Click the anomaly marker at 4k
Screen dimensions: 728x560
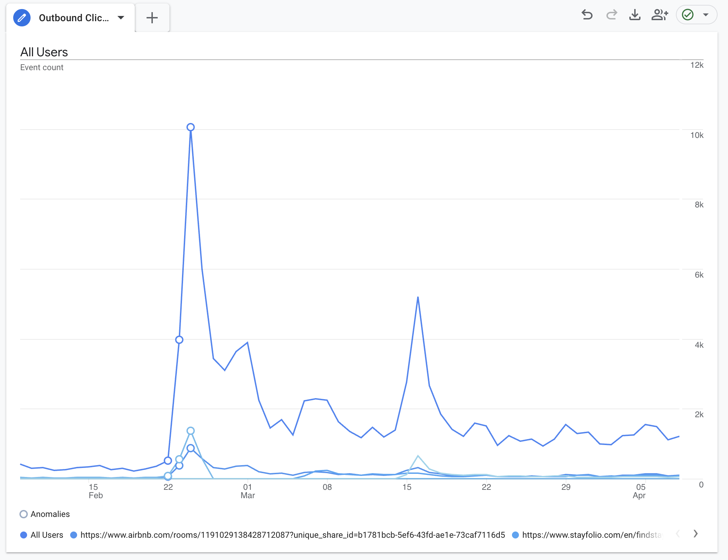tap(179, 340)
